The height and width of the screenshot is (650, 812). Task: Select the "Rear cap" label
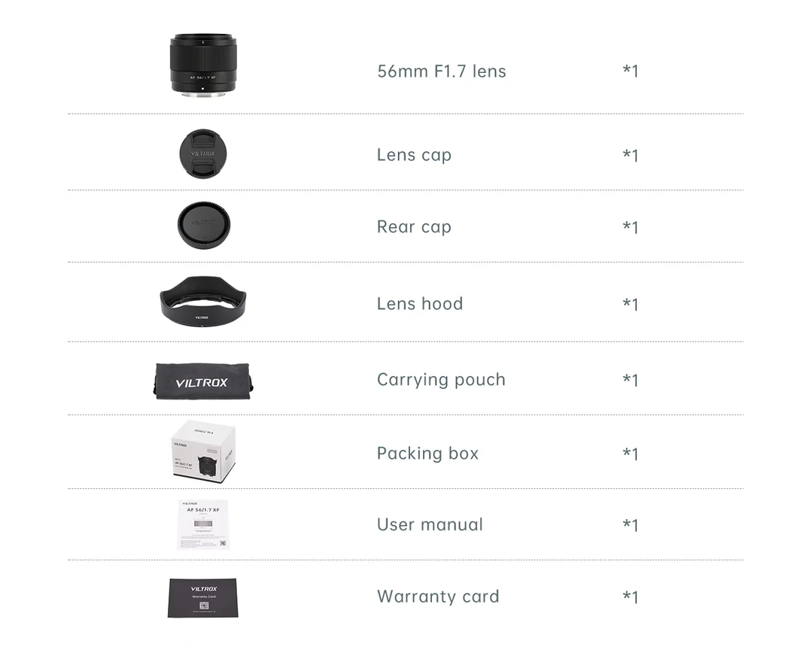pyautogui.click(x=414, y=226)
